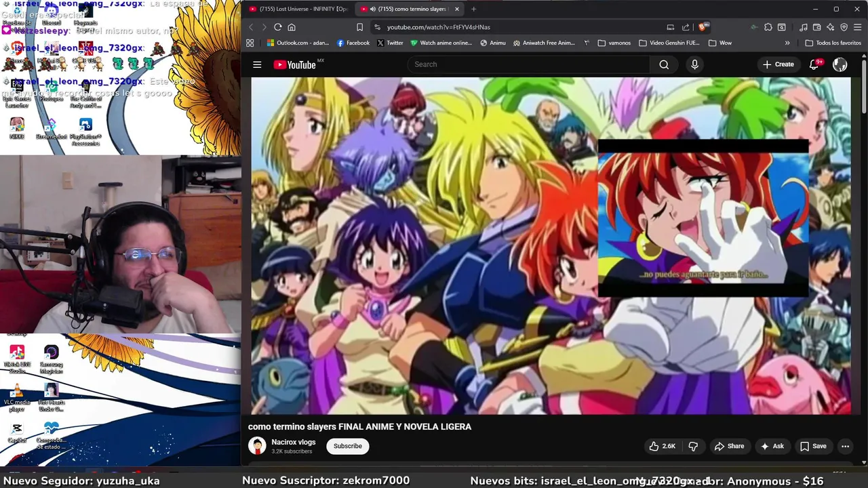868x488 pixels.
Task: Navigate back with the browser back arrow
Action: click(251, 27)
